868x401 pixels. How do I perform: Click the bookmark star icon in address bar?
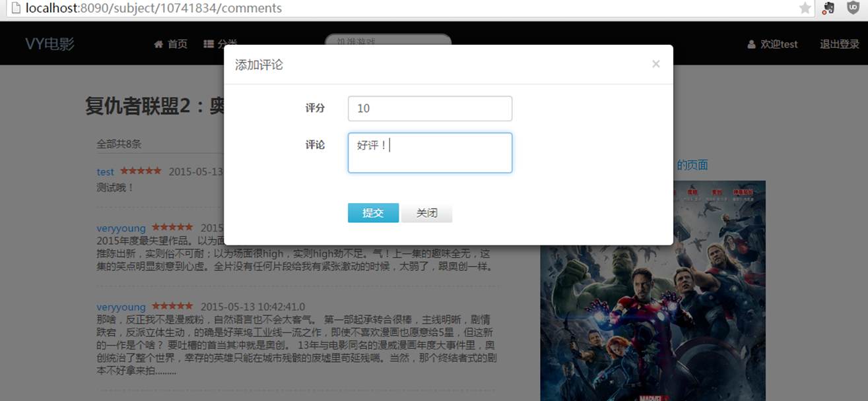[805, 8]
